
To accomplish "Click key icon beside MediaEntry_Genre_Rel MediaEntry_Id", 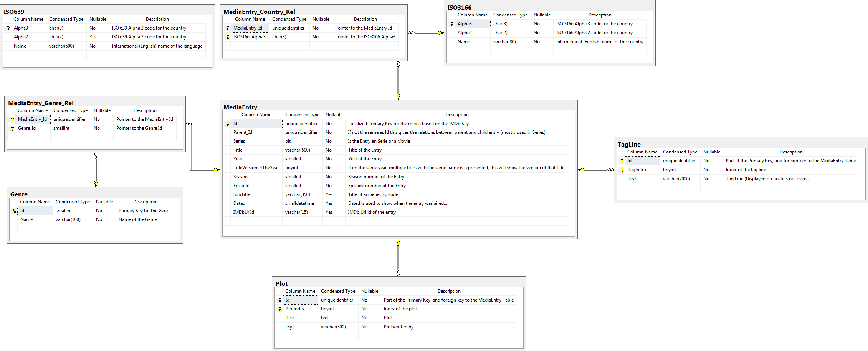I will click(x=12, y=120).
